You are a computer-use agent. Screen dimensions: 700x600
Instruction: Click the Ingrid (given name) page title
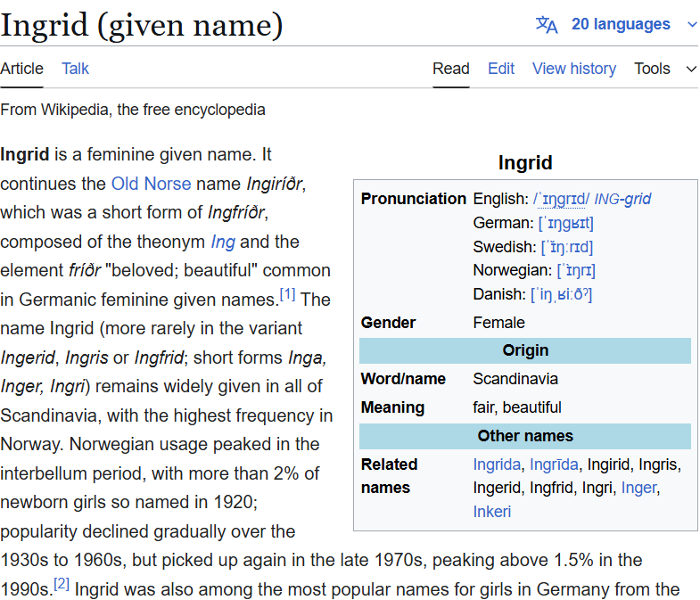[x=142, y=26]
